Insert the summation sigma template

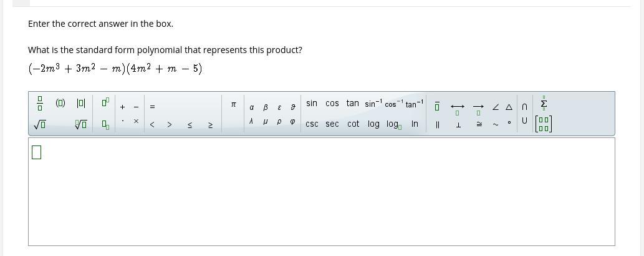click(544, 104)
